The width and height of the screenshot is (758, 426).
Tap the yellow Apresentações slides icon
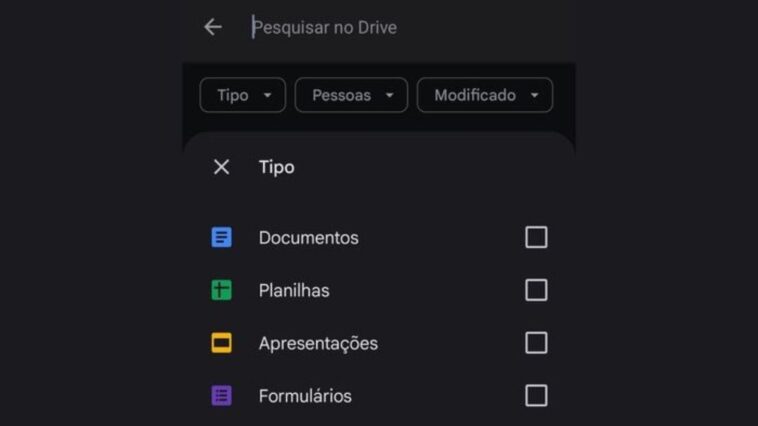222,343
